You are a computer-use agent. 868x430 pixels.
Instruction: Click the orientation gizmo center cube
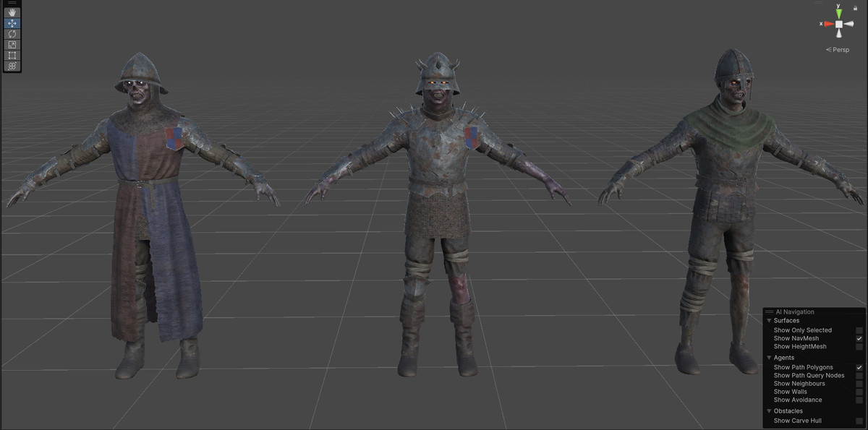pos(839,24)
